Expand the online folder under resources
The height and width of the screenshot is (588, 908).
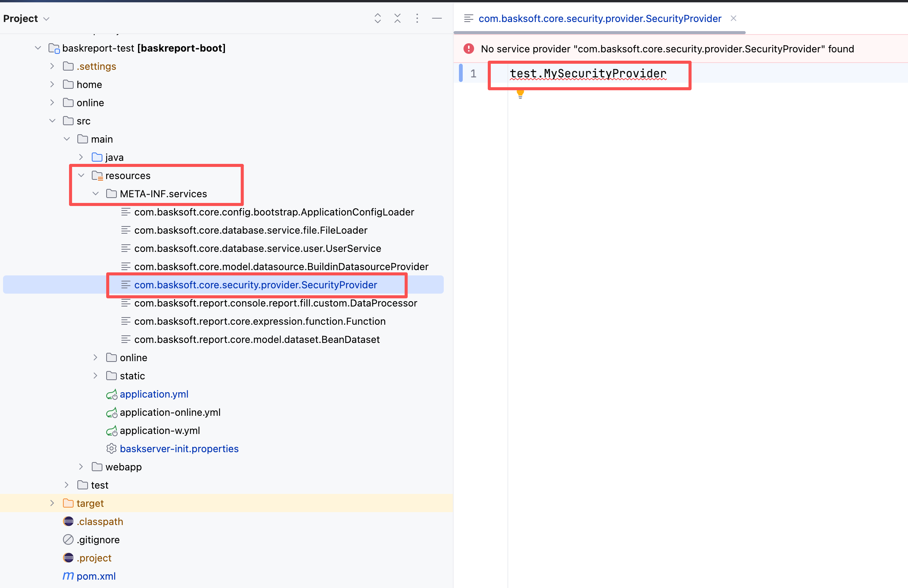coord(95,357)
